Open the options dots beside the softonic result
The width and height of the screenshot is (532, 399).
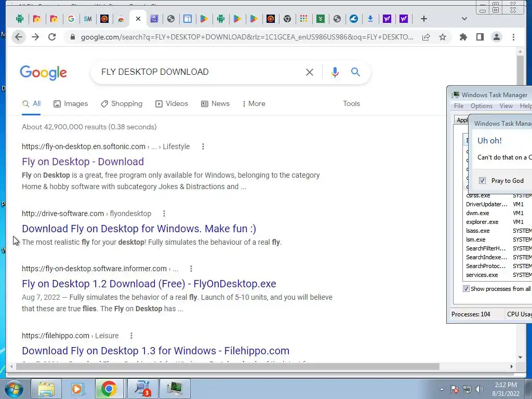pos(203,147)
